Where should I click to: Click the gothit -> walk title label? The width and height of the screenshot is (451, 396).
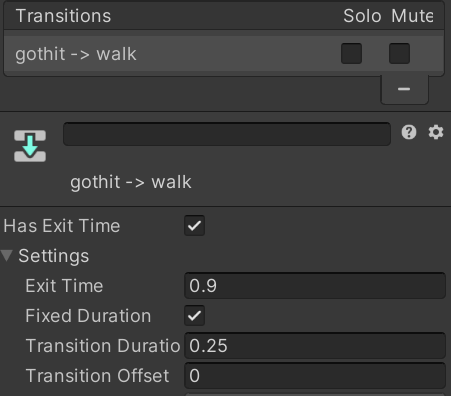(131, 182)
